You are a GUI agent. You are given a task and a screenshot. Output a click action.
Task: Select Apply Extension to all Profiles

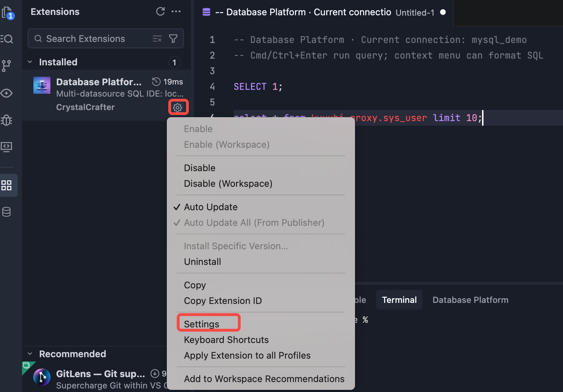tap(247, 355)
